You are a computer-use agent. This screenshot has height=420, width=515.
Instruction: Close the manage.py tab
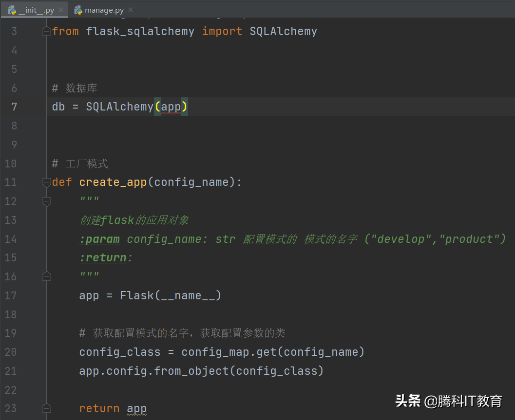click(130, 9)
